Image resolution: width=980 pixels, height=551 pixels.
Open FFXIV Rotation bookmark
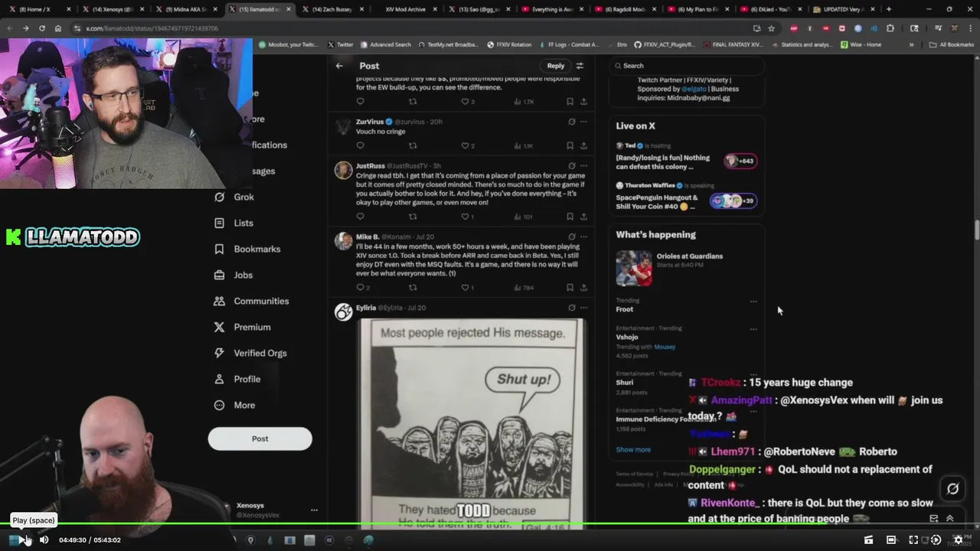[508, 44]
